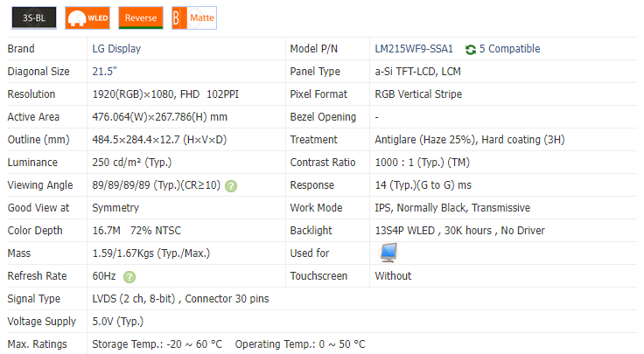644x354 pixels.
Task: Select the 60Hz refresh rate value
Action: click(104, 276)
